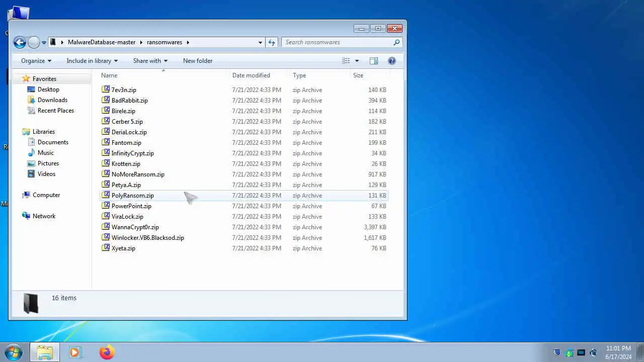The width and height of the screenshot is (644, 362).
Task: Click the Forward navigation arrow button
Action: [x=34, y=42]
